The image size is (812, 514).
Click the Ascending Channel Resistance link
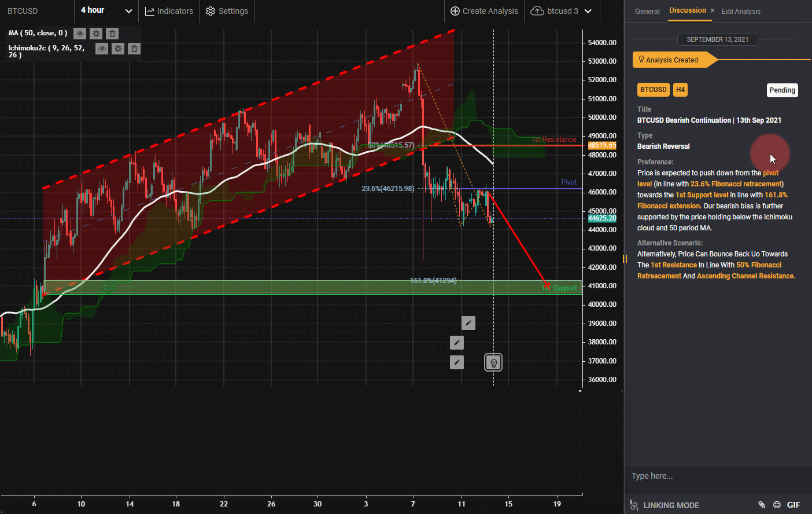pyautogui.click(x=745, y=276)
